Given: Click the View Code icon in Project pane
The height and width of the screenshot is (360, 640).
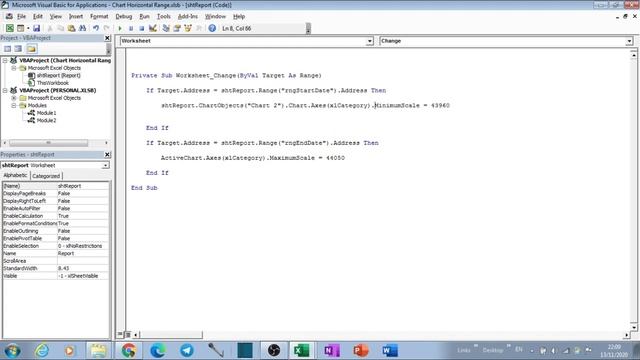Looking at the screenshot, I should (7, 49).
